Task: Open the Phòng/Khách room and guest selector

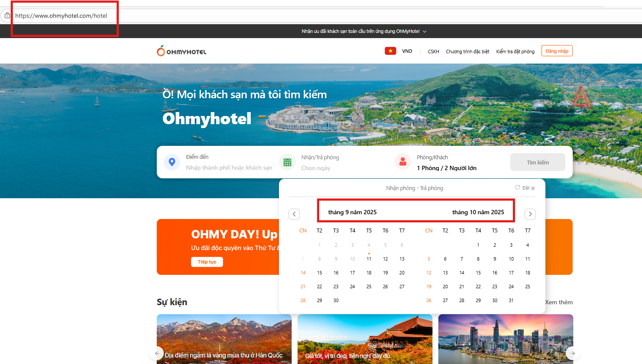Action: click(x=447, y=163)
